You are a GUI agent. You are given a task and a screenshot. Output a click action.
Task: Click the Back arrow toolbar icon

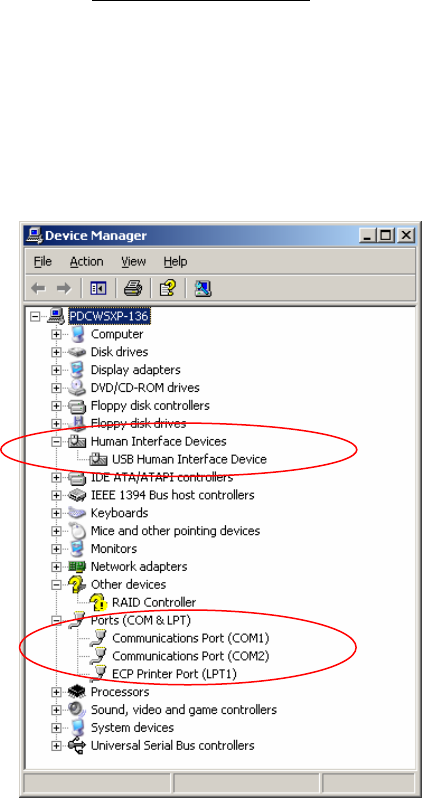[x=38, y=289]
